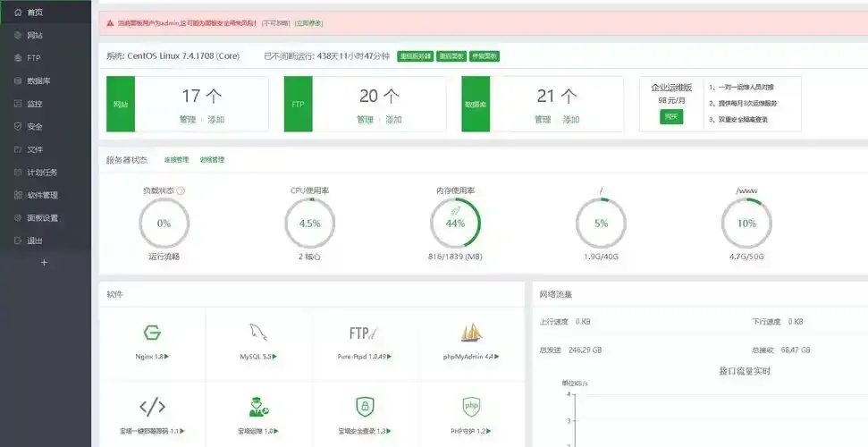868x447 pixels.
Task: Click the disk value 4.7G/50G
Action: pyautogui.click(x=746, y=257)
